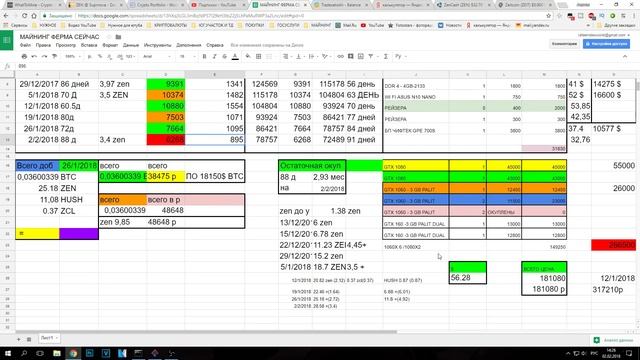Format as percent button
Screen dimensions: 640x360
[100, 56]
